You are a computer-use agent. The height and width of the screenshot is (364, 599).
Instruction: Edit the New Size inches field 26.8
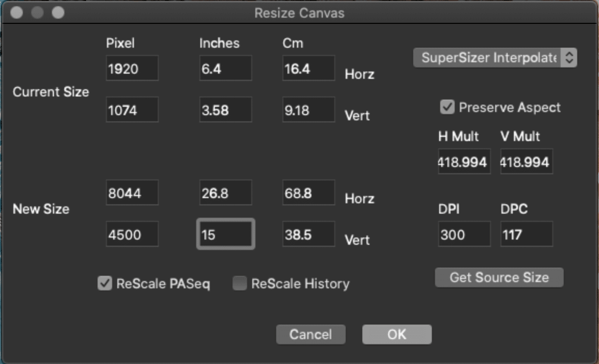225,193
